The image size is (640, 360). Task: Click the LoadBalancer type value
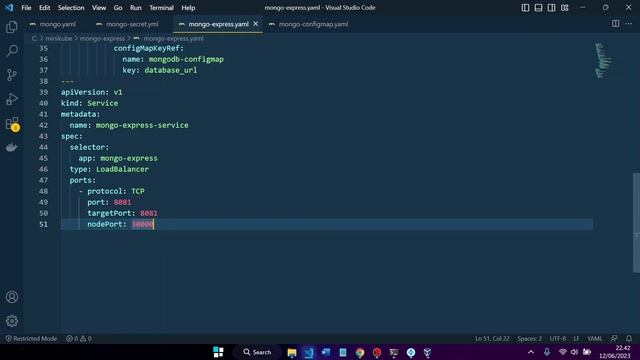pos(122,169)
